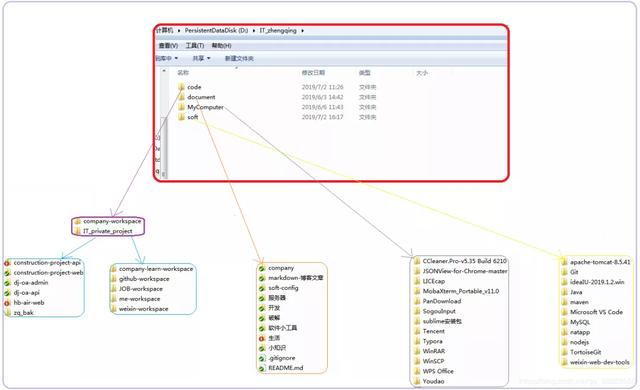The height and width of the screenshot is (390, 640).
Task: Select the JOB-workspace folder icon
Action: [113, 289]
